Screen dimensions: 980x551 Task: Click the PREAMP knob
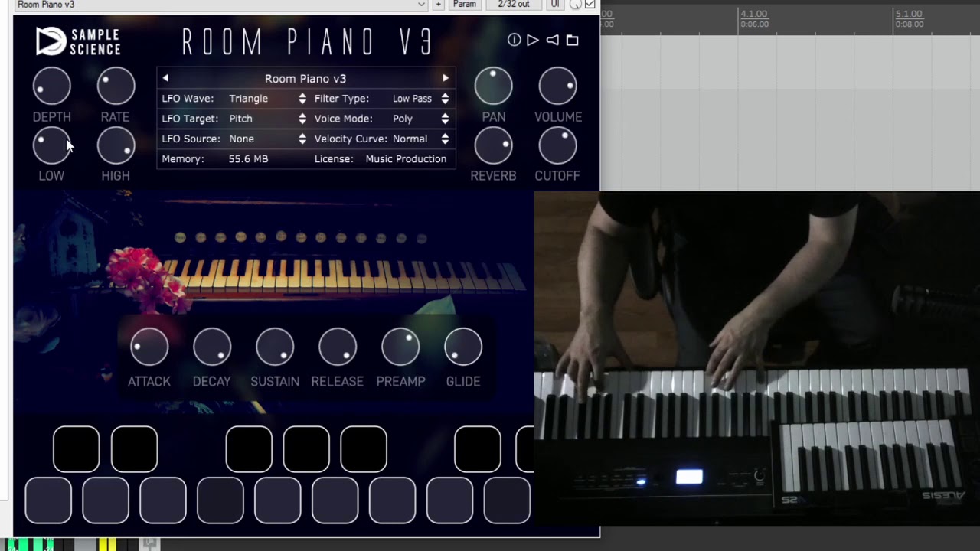coord(400,347)
